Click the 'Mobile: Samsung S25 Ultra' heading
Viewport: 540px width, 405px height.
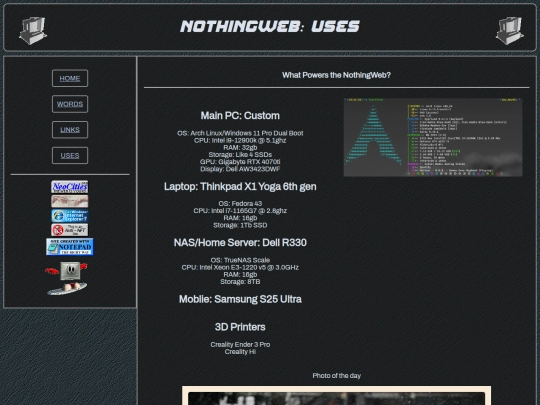pos(240,299)
